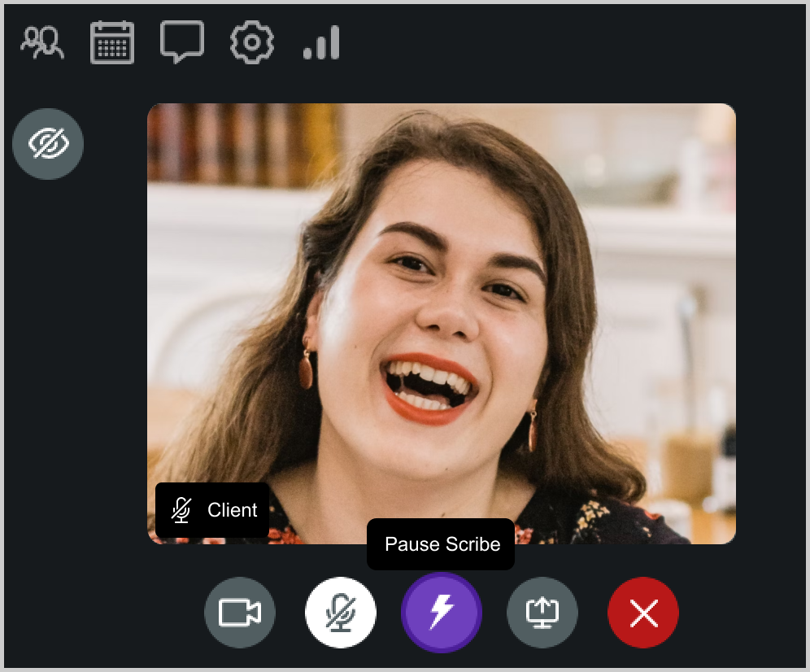Viewport: 810px width, 672px height.
Task: End the call with the red X button
Action: point(642,613)
